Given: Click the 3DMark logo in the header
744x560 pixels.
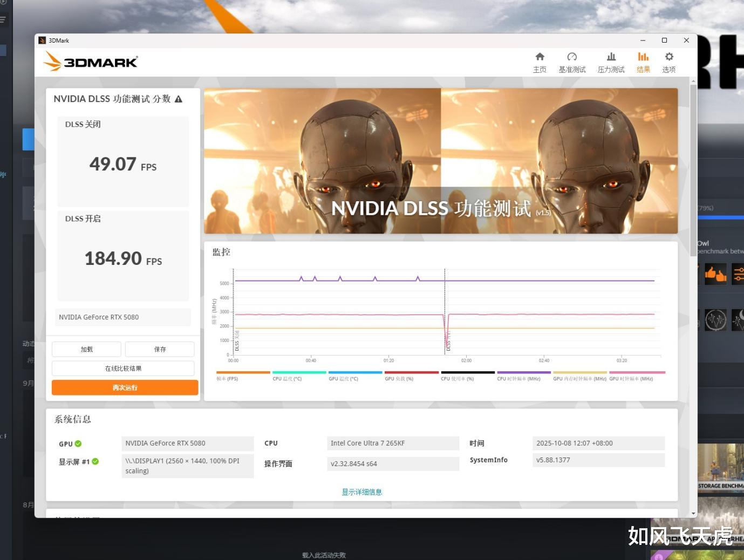Looking at the screenshot, I should click(91, 62).
